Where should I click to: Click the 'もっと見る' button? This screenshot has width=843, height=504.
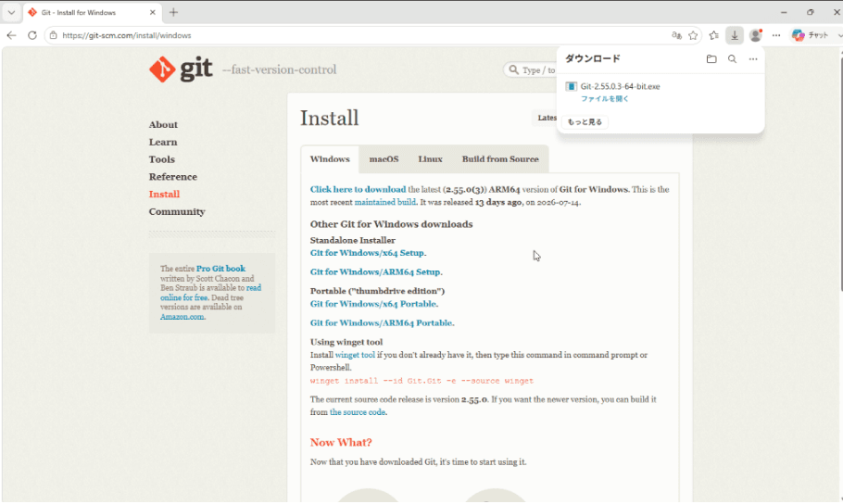(585, 122)
